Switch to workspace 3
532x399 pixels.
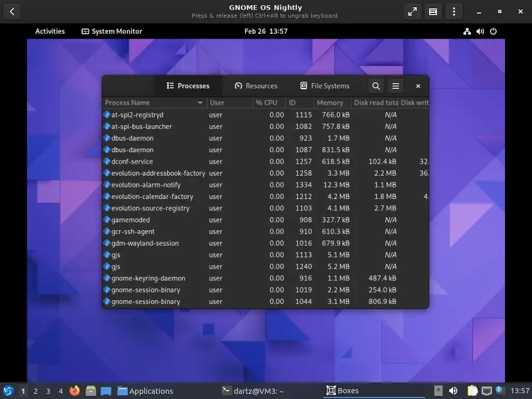coord(48,391)
